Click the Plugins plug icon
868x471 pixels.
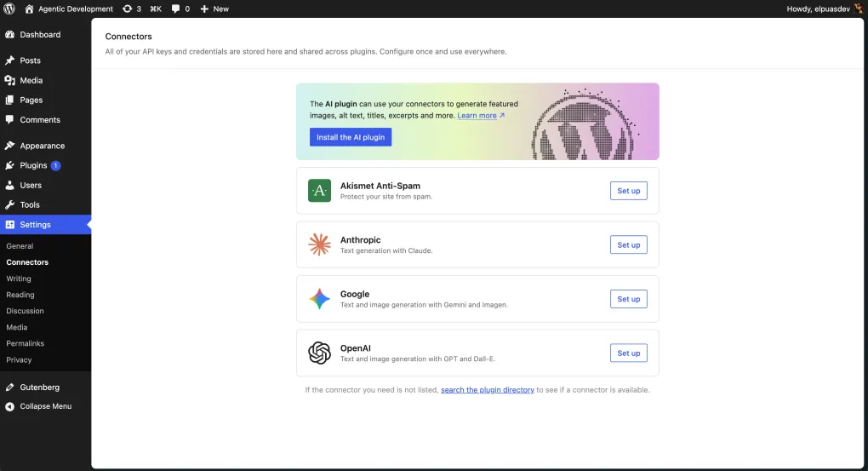[x=10, y=166]
